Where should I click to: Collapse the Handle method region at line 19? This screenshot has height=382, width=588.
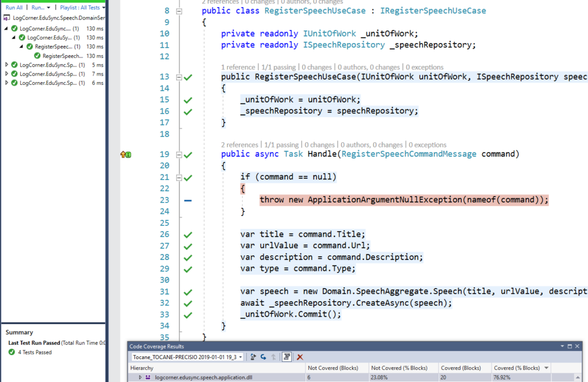(179, 154)
